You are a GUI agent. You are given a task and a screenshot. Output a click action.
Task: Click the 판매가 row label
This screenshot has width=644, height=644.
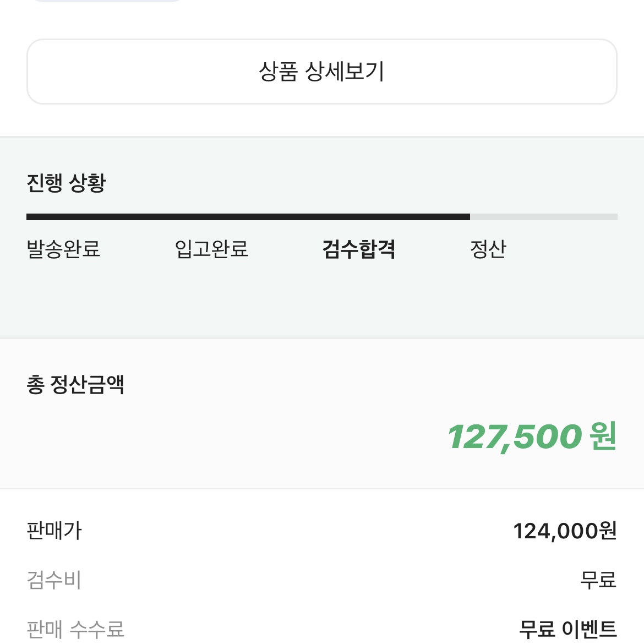click(x=54, y=530)
